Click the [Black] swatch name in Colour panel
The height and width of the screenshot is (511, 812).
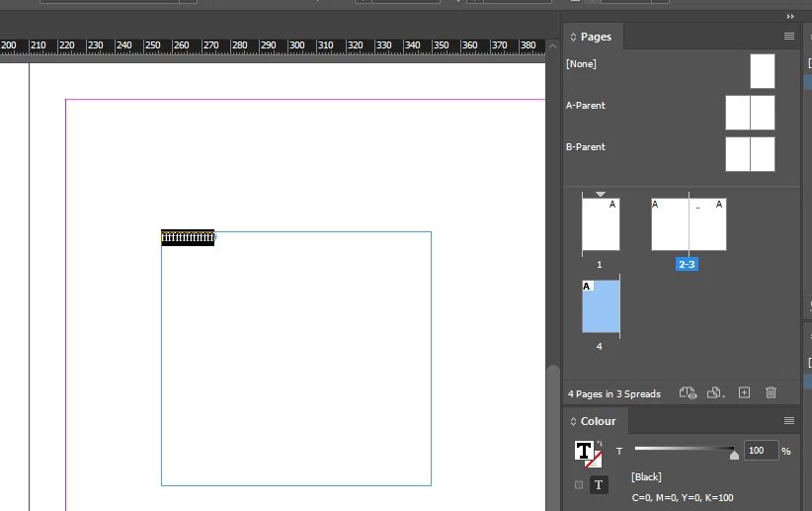646,476
